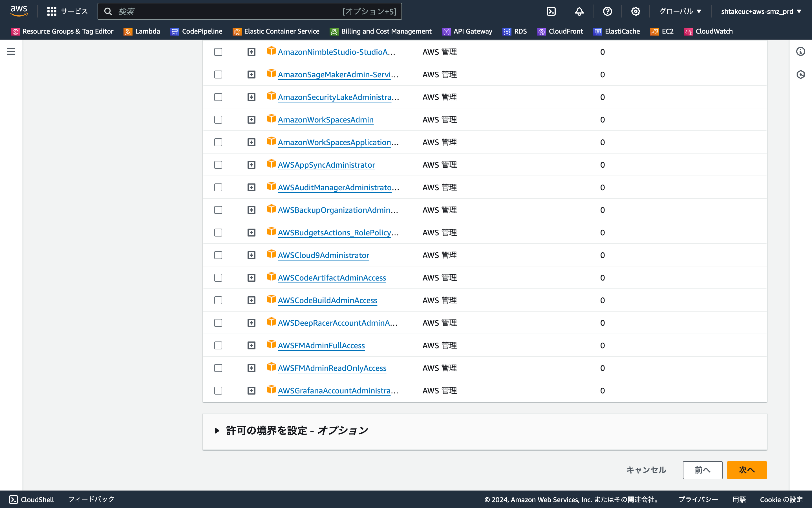Open the Services grid menu

tap(67, 11)
